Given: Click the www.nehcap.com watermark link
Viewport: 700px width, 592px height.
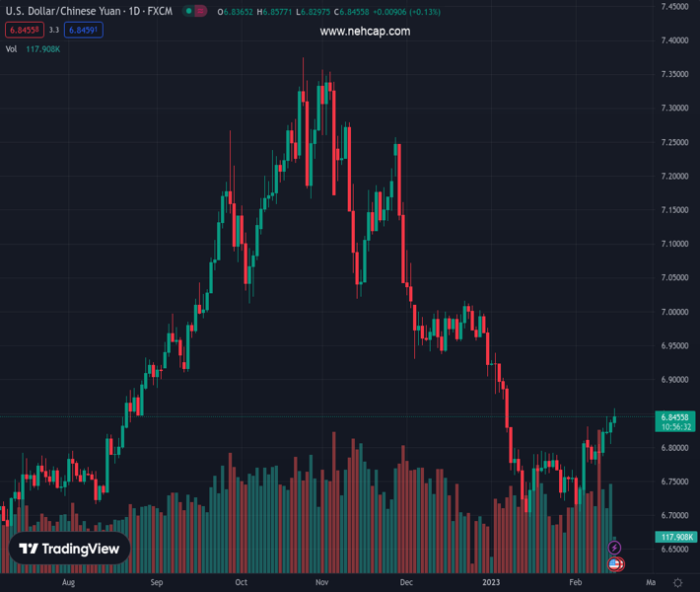Looking at the screenshot, I should pos(365,32).
